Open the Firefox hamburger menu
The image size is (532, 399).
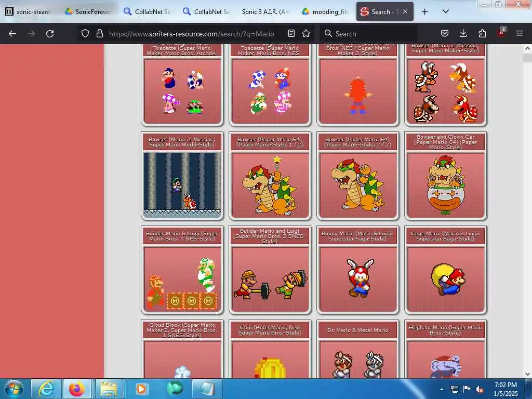[520, 33]
